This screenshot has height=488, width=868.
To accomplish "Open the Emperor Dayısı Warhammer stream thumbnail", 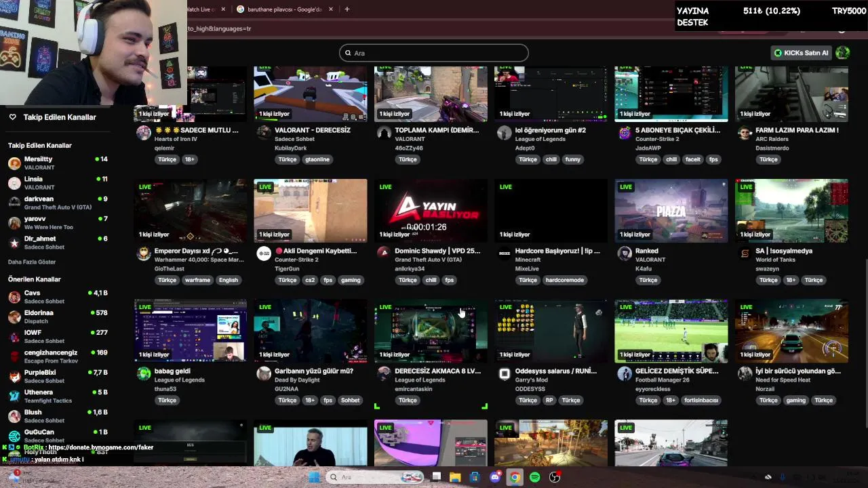I will (x=191, y=211).
